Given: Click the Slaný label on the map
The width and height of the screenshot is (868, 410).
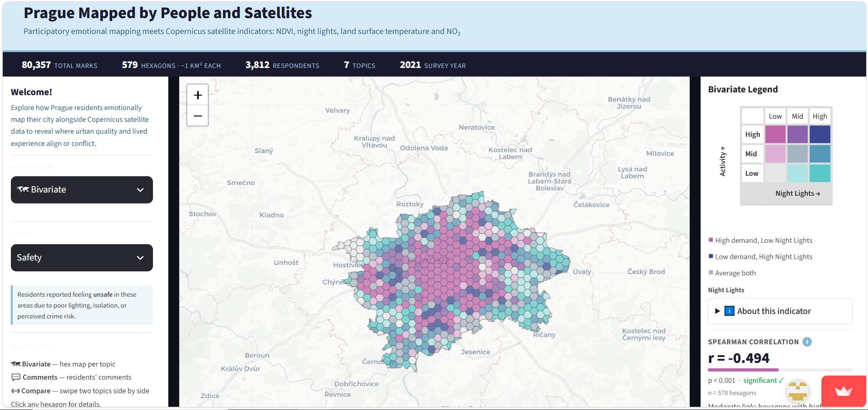Looking at the screenshot, I should click(x=264, y=151).
